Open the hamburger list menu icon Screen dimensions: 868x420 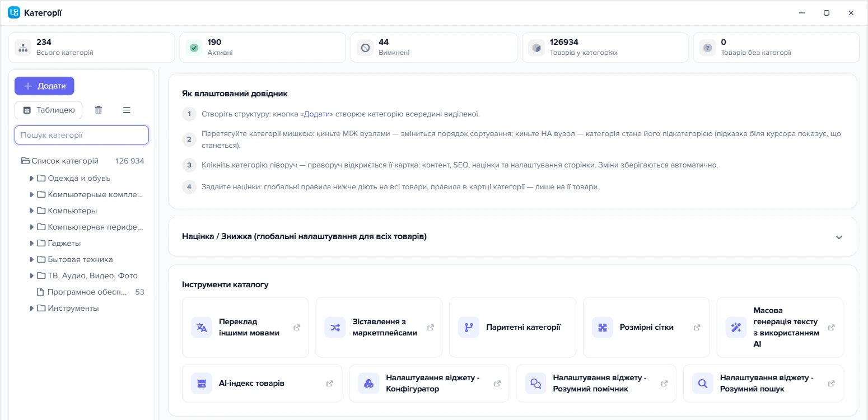(x=127, y=110)
